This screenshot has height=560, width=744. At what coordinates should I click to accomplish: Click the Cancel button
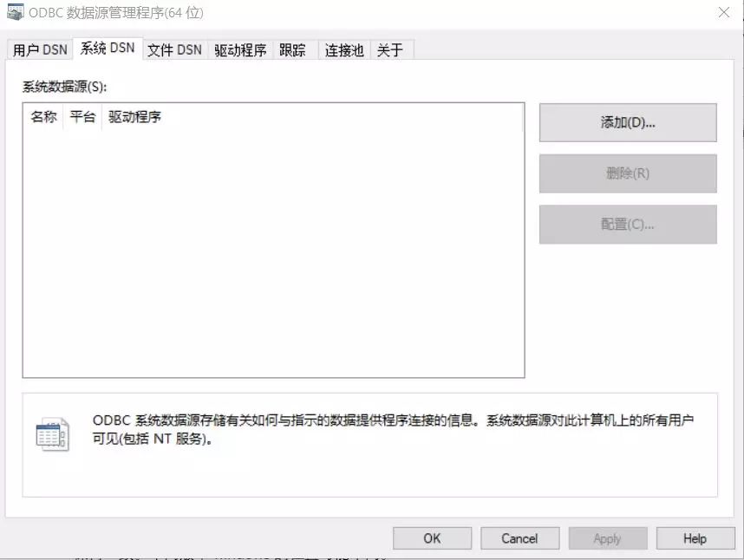pyautogui.click(x=519, y=537)
